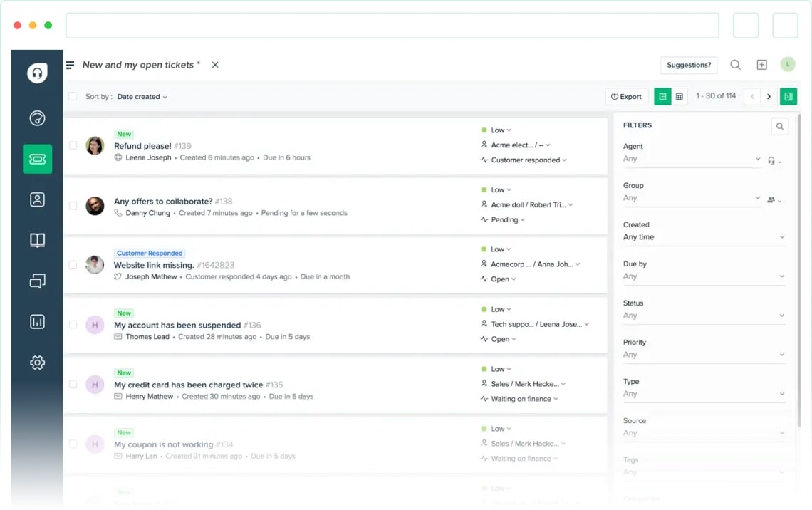Open the Dashboard from the sidebar

click(x=36, y=118)
